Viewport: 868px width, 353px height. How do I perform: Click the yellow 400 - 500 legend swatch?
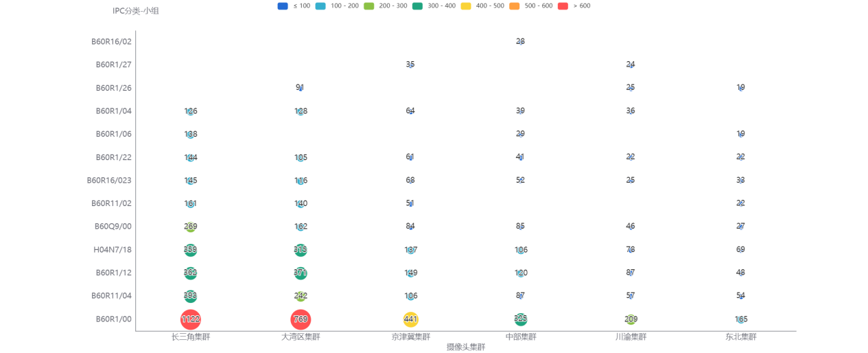(x=465, y=6)
